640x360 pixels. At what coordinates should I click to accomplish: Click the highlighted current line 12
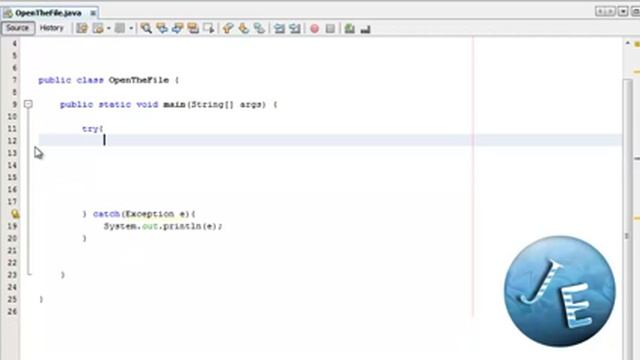331,140
